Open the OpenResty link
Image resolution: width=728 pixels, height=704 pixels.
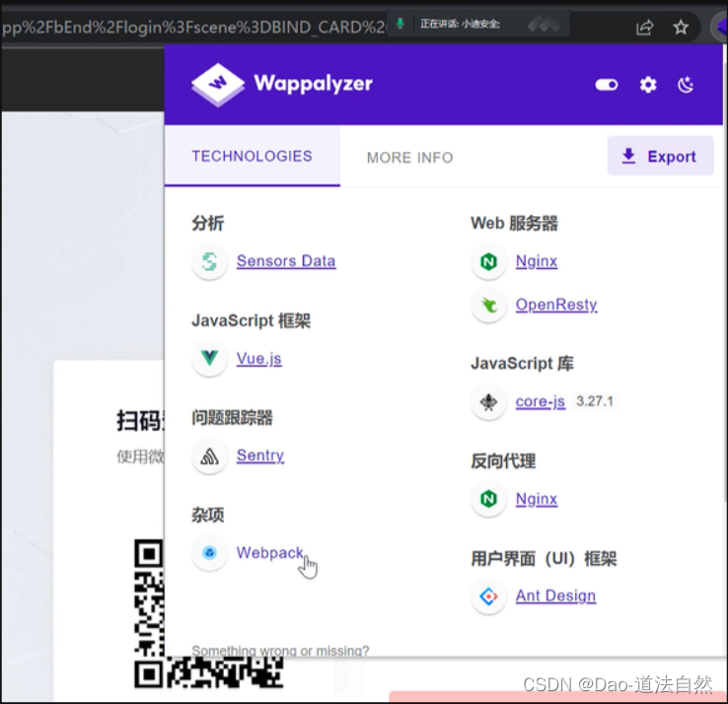tap(556, 305)
